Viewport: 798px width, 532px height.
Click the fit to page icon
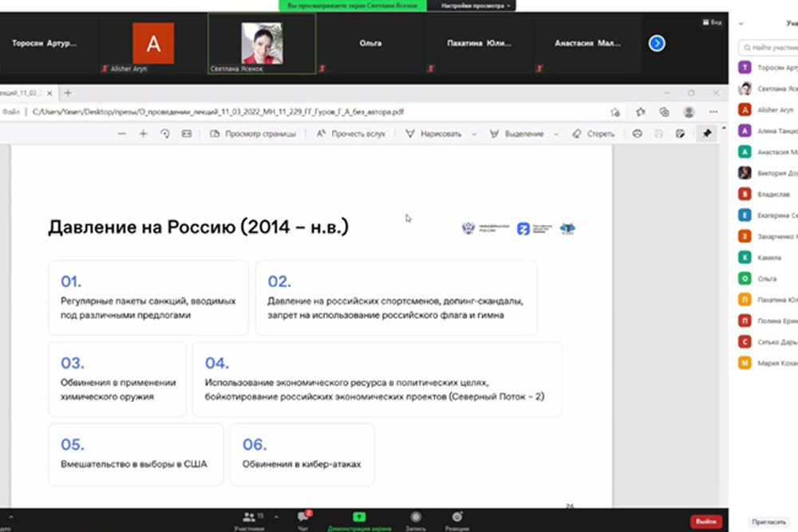(187, 134)
